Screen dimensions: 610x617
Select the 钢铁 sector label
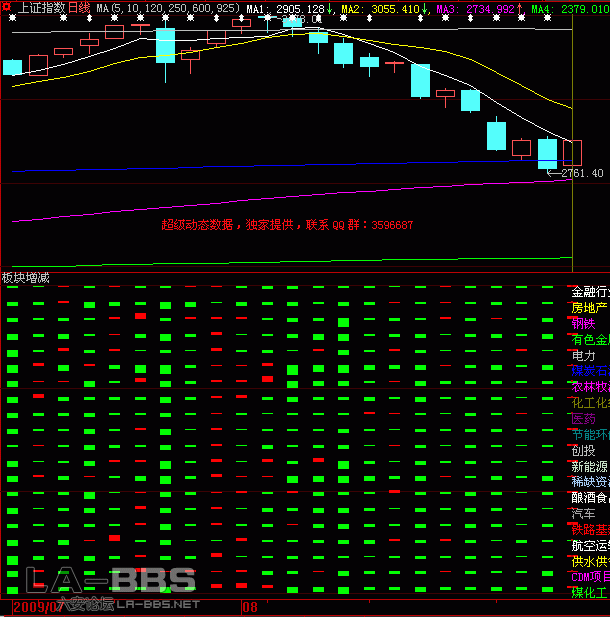(582, 323)
